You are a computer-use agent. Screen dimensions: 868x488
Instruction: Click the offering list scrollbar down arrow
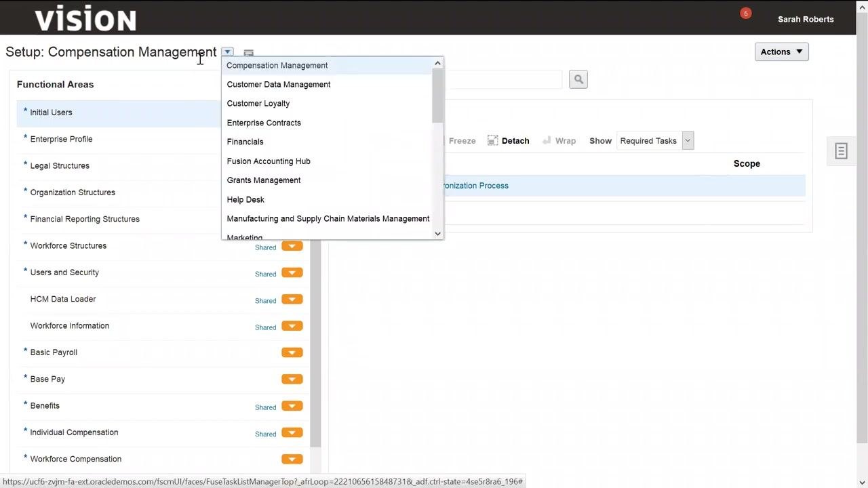click(437, 233)
